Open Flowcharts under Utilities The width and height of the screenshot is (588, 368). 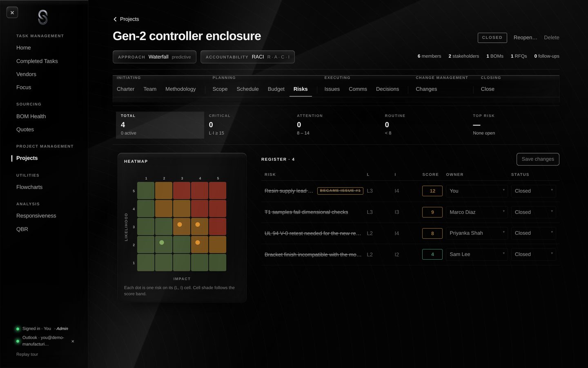coord(29,187)
